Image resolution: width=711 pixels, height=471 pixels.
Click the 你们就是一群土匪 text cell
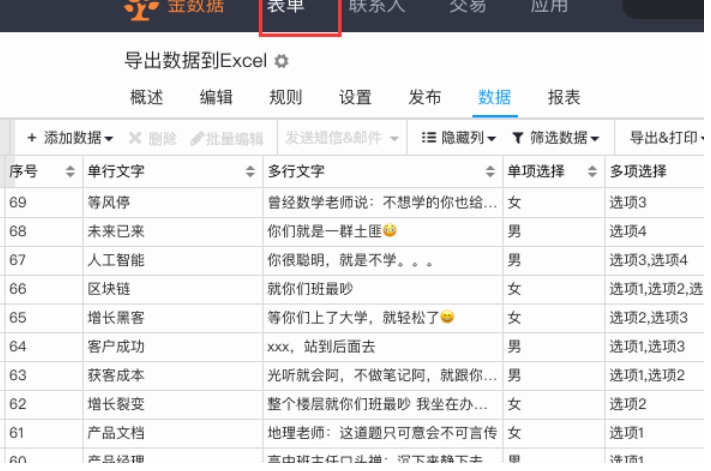click(x=383, y=232)
